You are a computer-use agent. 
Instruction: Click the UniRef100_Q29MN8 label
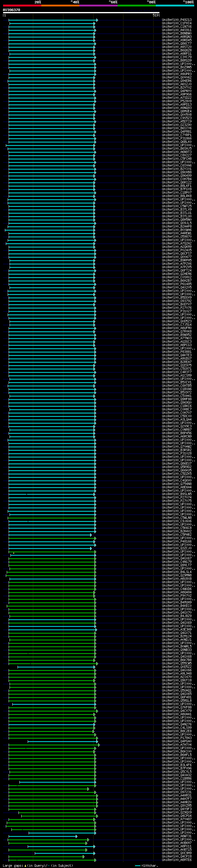coord(177,575)
